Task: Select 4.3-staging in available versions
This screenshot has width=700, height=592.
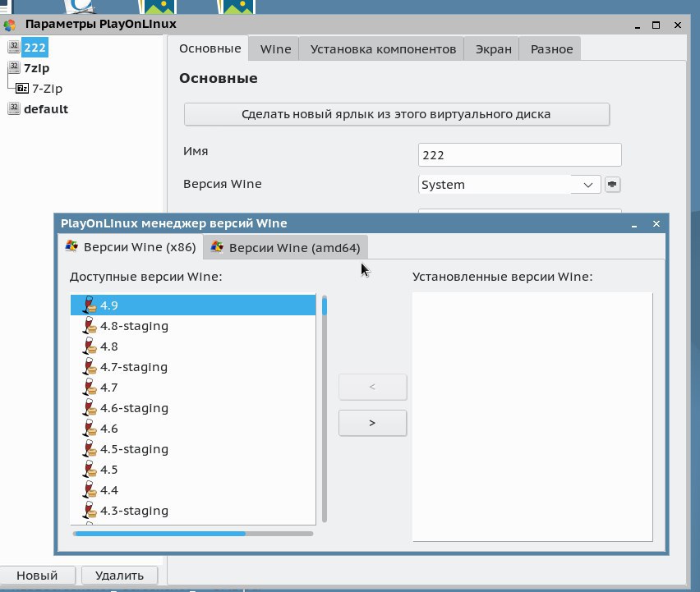Action: [x=193, y=511]
